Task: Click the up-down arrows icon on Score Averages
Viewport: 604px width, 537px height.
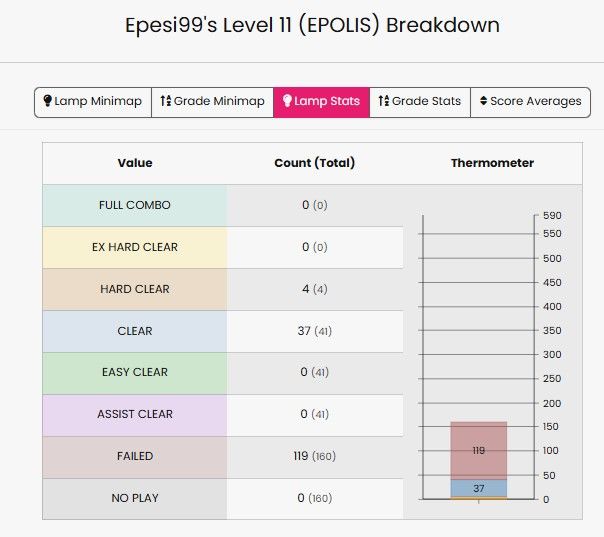Action: click(x=484, y=101)
